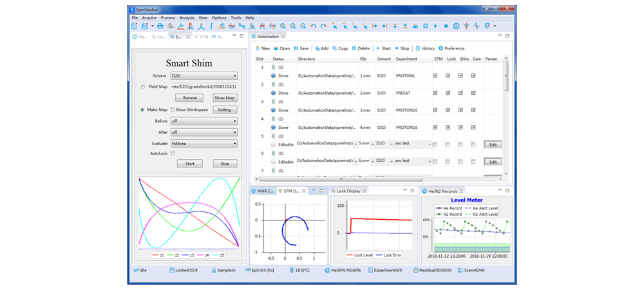This screenshot has height=290, width=644.
Task: Open the Directory dropdown in slot 6 row
Action: [x=355, y=161]
